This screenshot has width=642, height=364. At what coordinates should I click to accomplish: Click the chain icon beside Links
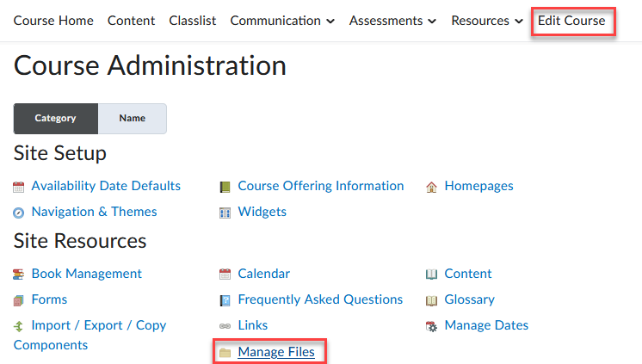coord(225,326)
